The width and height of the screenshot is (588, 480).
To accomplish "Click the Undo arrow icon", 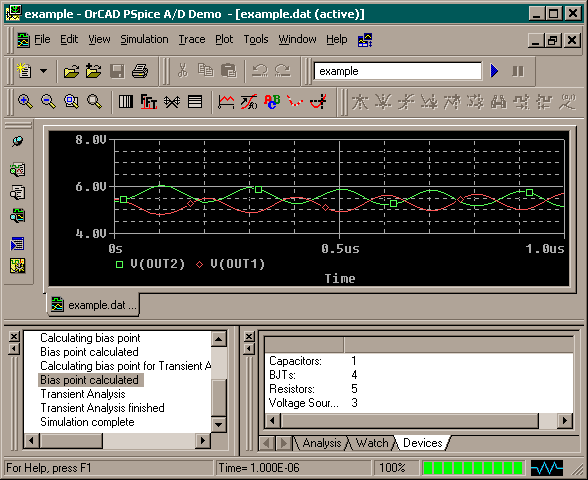I will pos(260,70).
